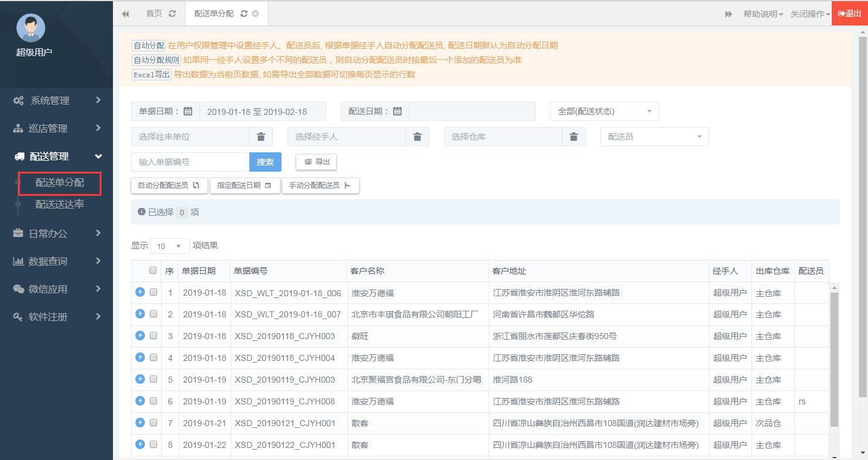Check row 5 XSD_20190119_CJYH003 checkbox
The width and height of the screenshot is (868, 460).
153,379
